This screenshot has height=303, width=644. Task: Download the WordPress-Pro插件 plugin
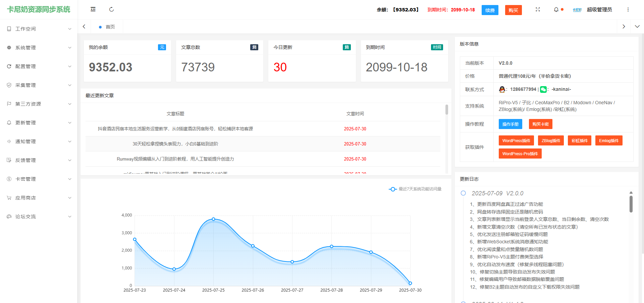pyautogui.click(x=520, y=154)
